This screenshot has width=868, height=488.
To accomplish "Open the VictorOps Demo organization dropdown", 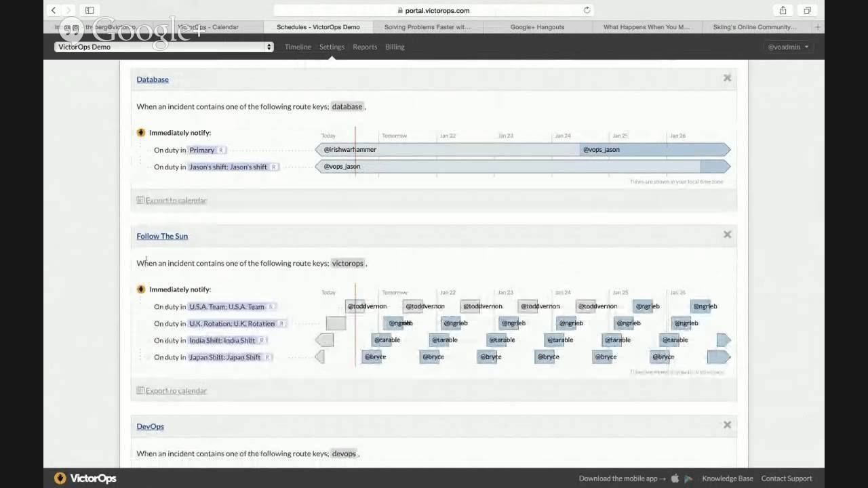I will click(x=163, y=47).
